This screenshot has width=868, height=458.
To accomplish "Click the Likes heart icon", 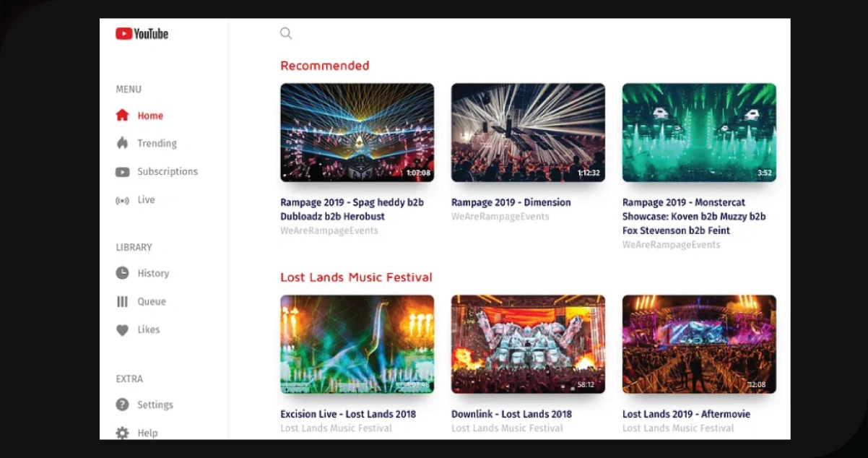I will tap(123, 329).
